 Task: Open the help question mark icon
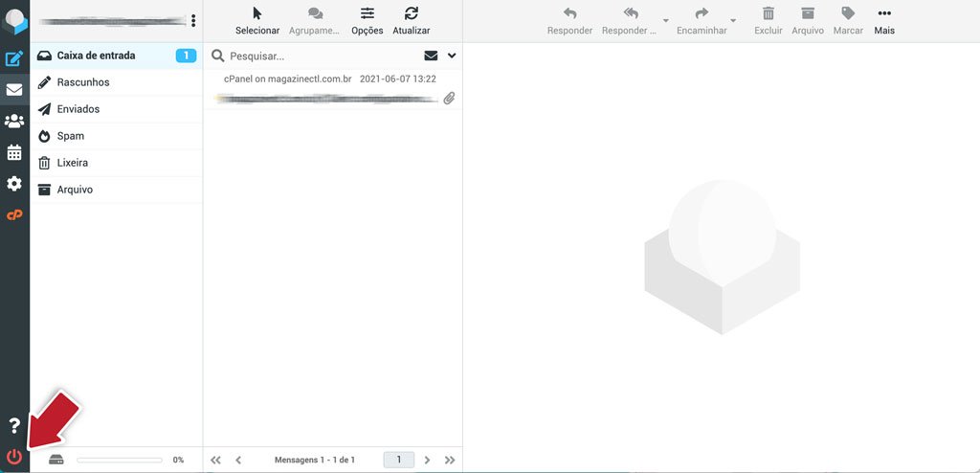tap(14, 425)
